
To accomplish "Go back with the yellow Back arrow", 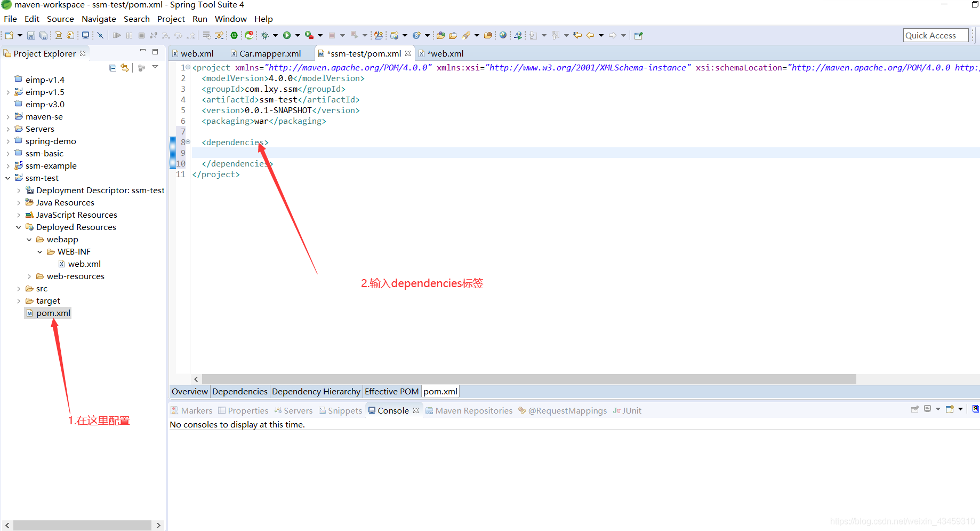I will 590,35.
